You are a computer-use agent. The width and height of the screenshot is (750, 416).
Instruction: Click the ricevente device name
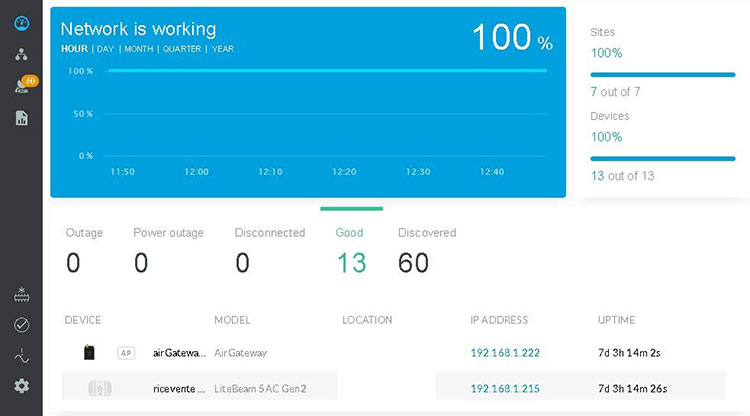[179, 389]
